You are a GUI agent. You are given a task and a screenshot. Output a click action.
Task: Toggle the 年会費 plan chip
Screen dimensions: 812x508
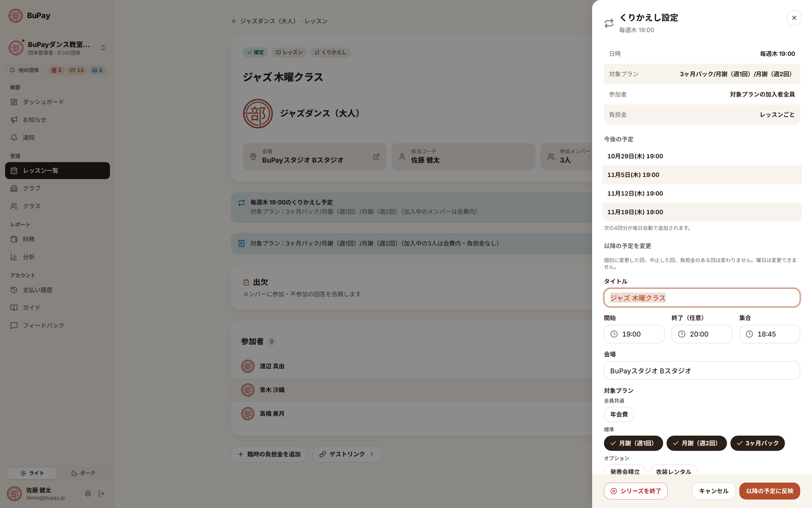click(619, 415)
